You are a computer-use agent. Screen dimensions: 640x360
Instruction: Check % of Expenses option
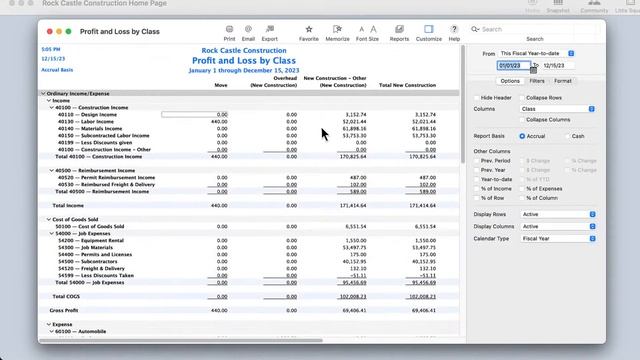[522, 189]
